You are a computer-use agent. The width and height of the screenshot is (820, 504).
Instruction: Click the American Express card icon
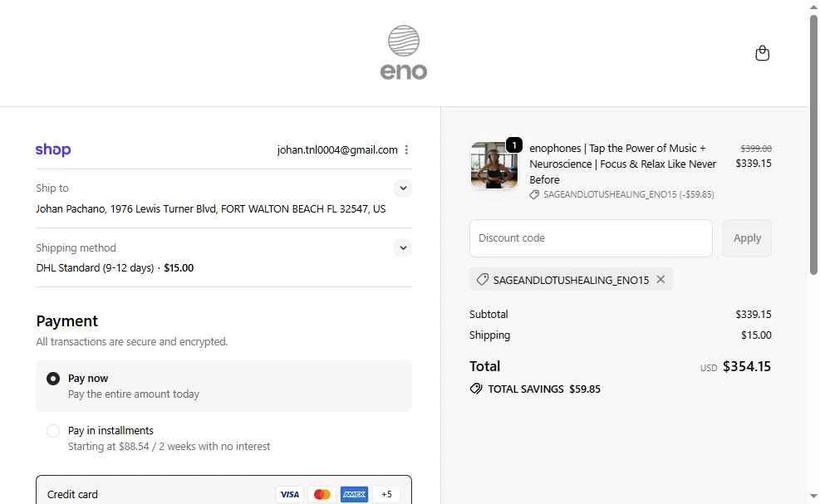[x=354, y=494]
